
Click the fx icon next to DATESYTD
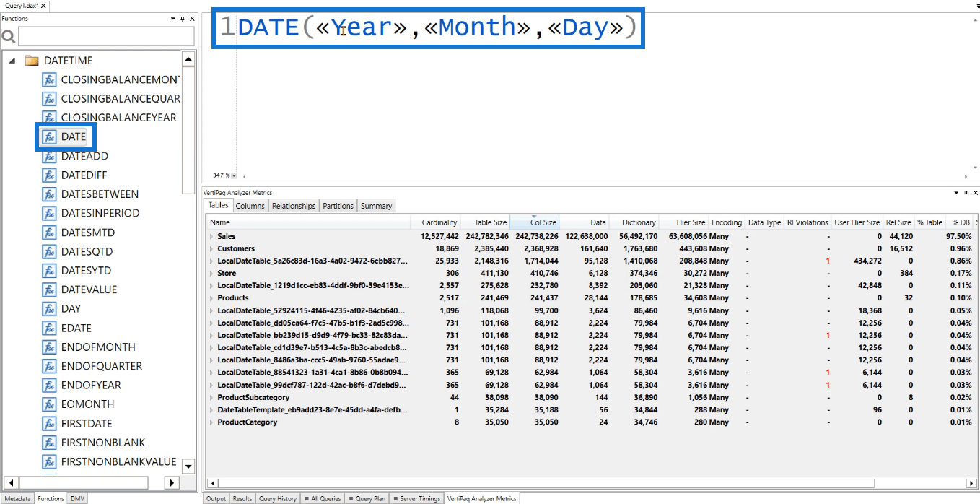[49, 271]
